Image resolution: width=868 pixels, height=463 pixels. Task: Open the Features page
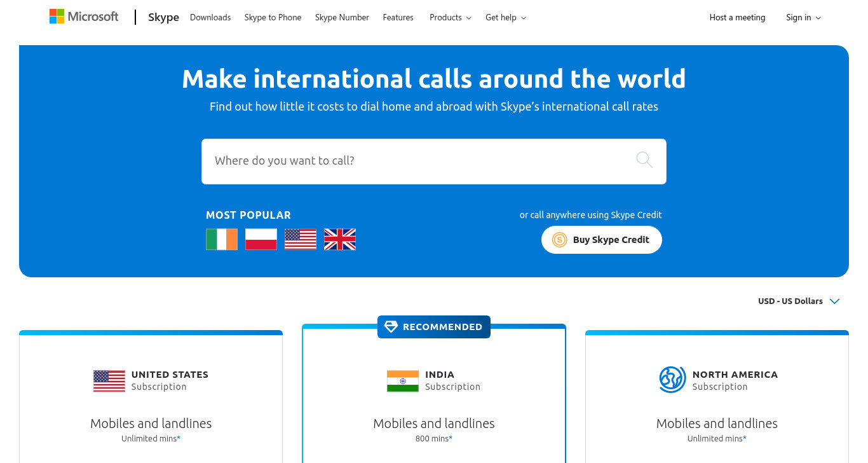398,18
